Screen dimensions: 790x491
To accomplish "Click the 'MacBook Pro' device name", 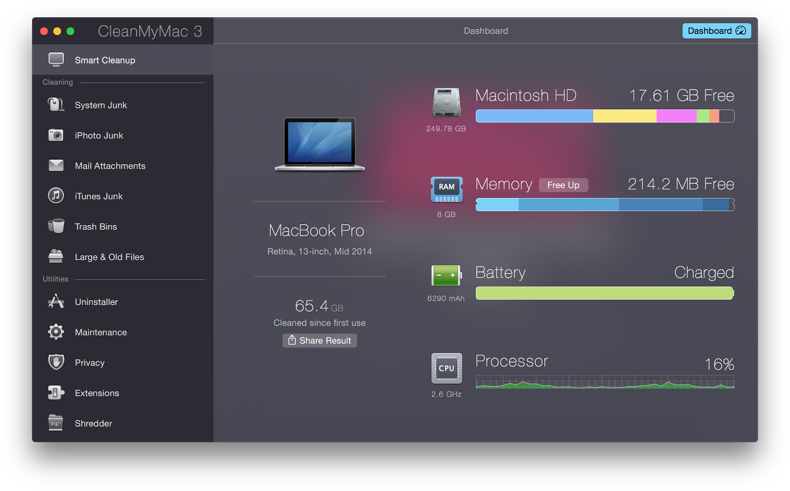I will 316,231.
